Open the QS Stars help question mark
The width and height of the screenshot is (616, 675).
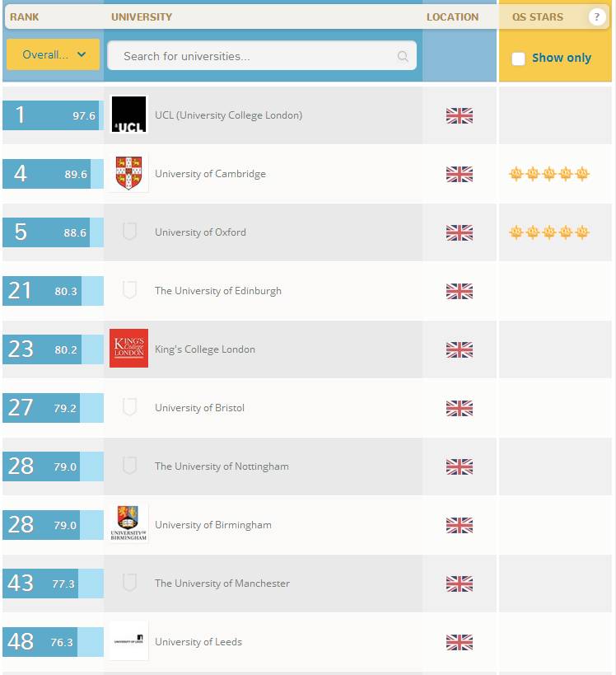596,16
